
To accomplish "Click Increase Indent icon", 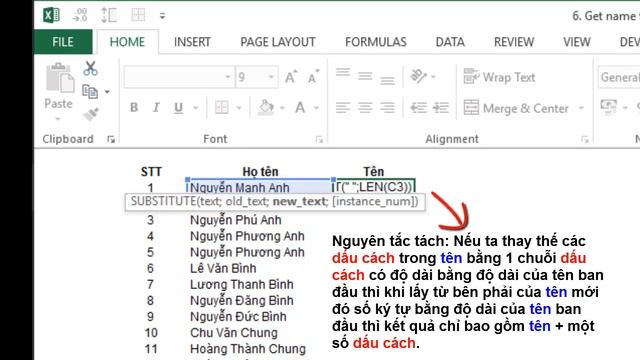I will 441,108.
